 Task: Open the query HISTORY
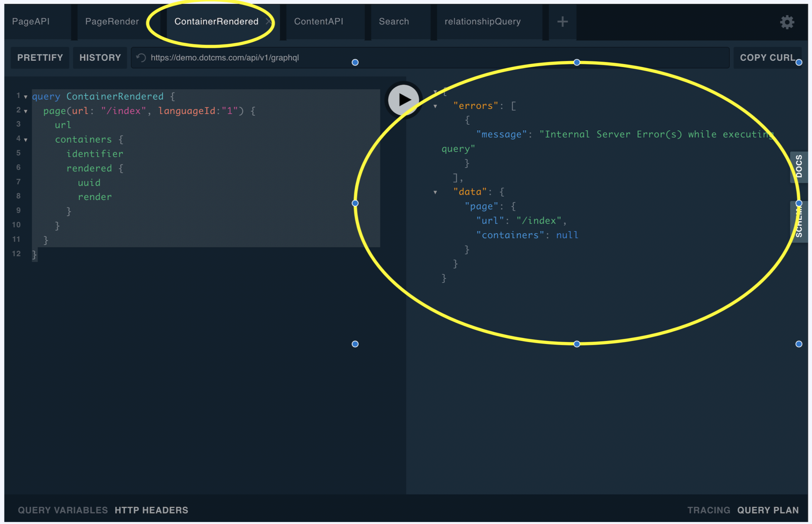100,58
